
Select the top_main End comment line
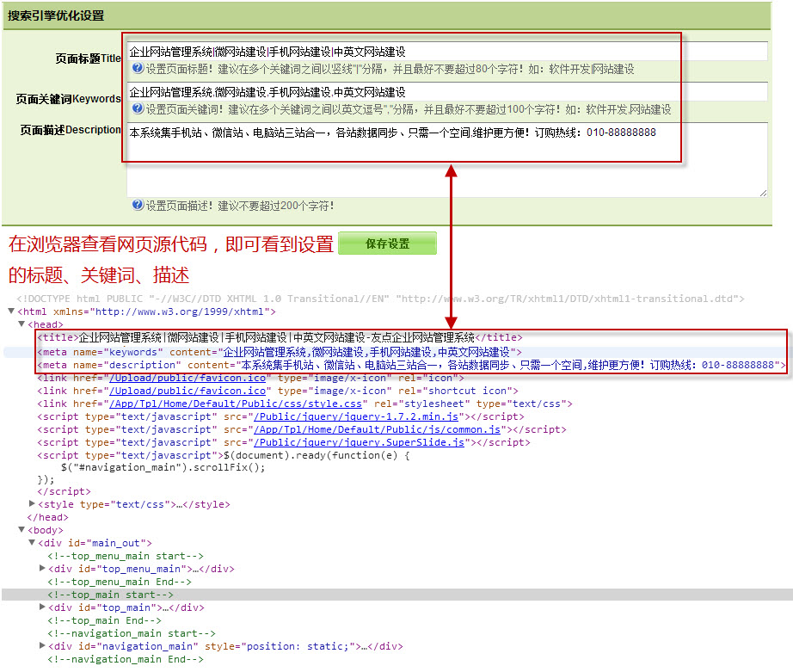[104, 620]
